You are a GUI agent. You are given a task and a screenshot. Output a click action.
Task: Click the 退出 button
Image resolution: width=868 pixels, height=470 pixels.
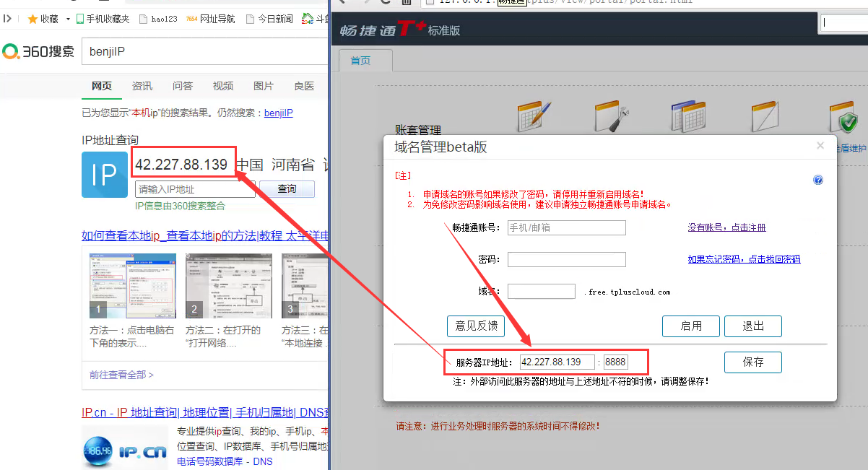coord(753,326)
